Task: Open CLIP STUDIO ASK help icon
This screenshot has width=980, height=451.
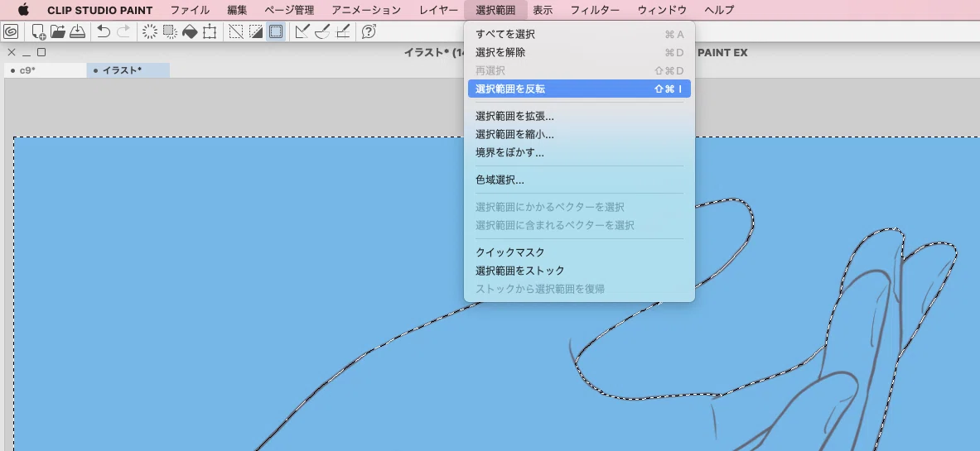Action: [x=369, y=31]
